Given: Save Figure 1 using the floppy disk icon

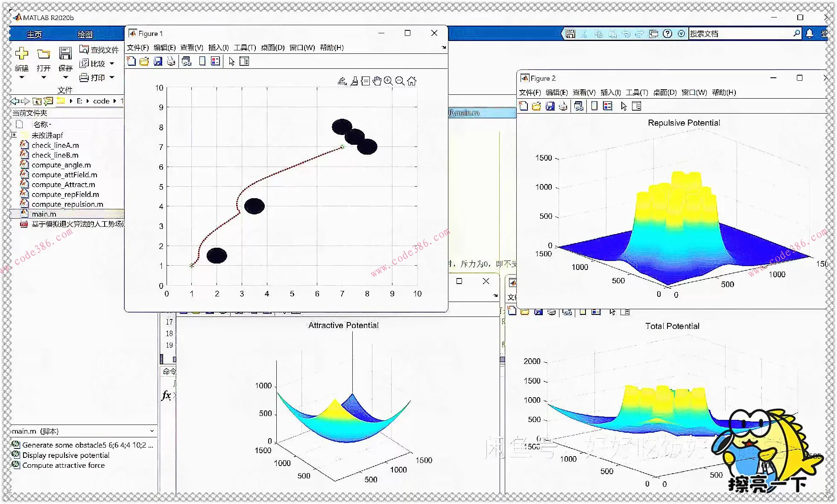Looking at the screenshot, I should (158, 62).
